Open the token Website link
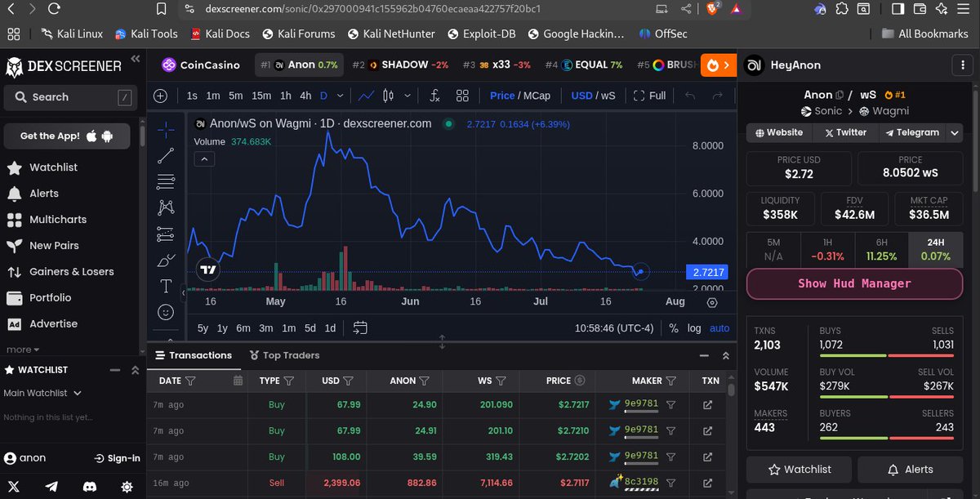The image size is (980, 499). tap(779, 132)
